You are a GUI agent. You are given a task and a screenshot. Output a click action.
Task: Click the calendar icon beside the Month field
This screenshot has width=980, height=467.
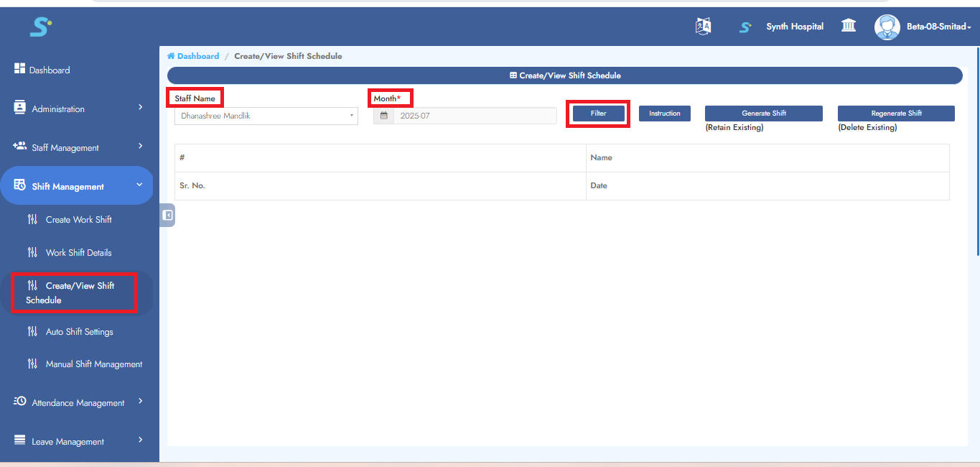point(383,115)
